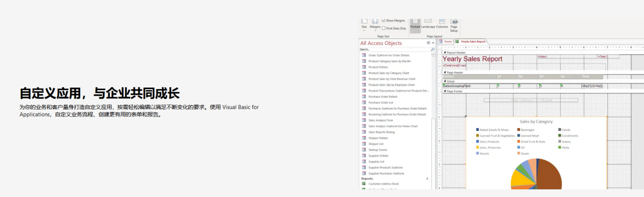644x197 pixels.
Task: Click form icon beside Supplier List
Action: pyautogui.click(x=364, y=161)
